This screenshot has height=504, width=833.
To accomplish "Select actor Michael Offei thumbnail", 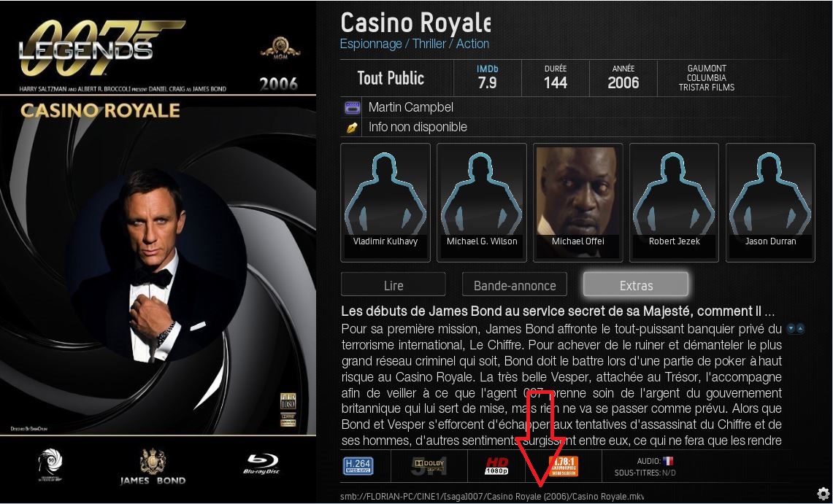I will coord(577,203).
